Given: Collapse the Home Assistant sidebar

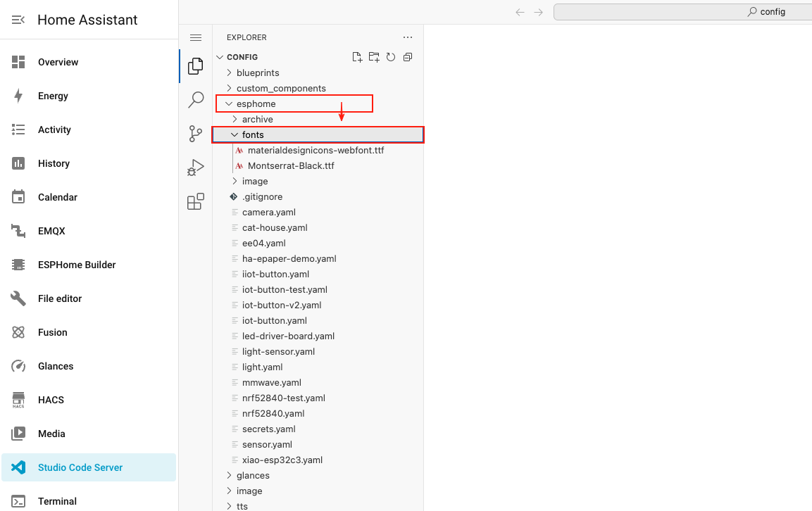Looking at the screenshot, I should coord(18,20).
